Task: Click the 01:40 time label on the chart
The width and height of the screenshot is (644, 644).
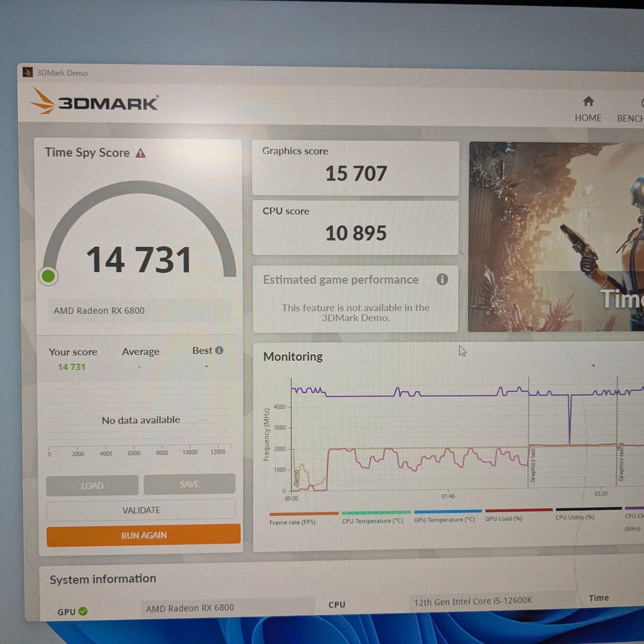Action: (x=448, y=496)
